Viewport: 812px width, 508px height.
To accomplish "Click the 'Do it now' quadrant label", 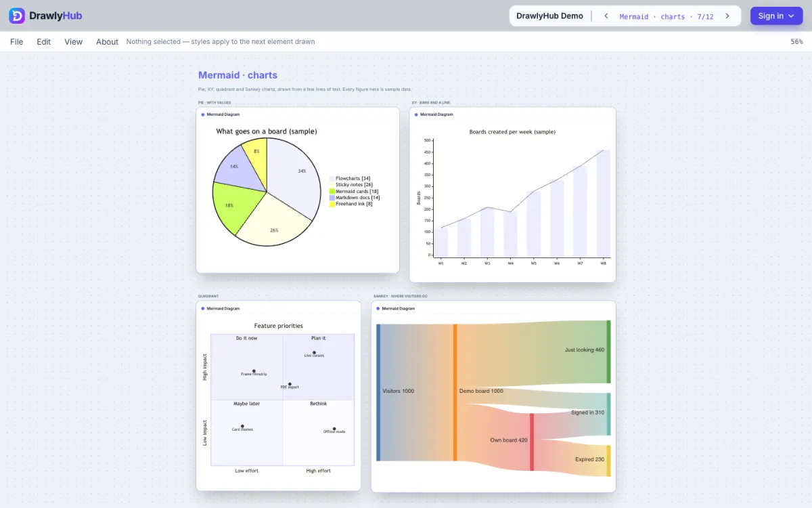I will (x=246, y=338).
